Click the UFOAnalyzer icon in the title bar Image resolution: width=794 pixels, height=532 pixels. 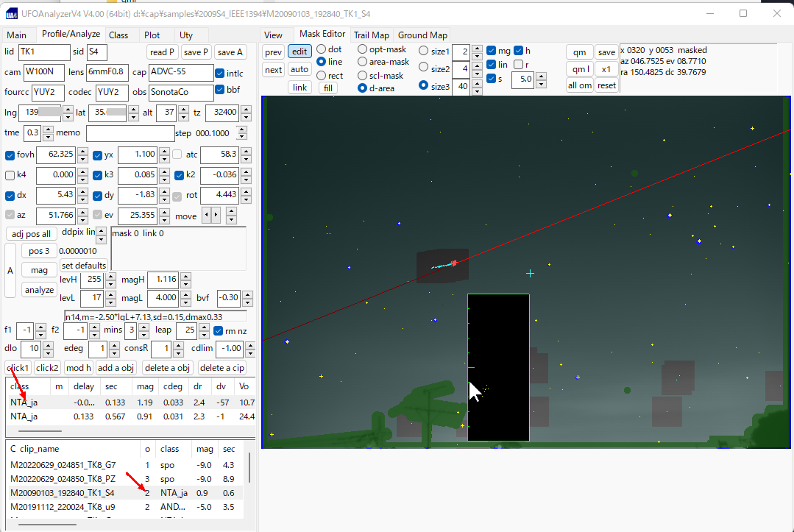11,13
